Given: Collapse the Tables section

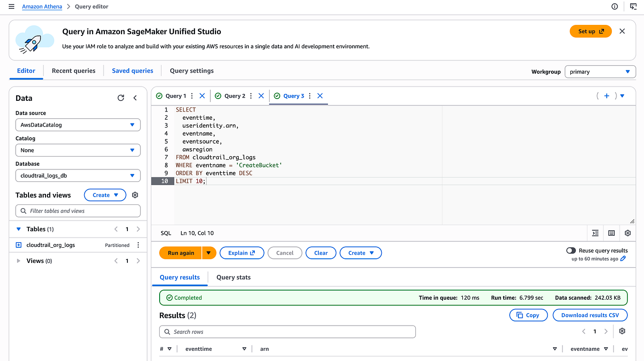Looking at the screenshot, I should click(19, 229).
